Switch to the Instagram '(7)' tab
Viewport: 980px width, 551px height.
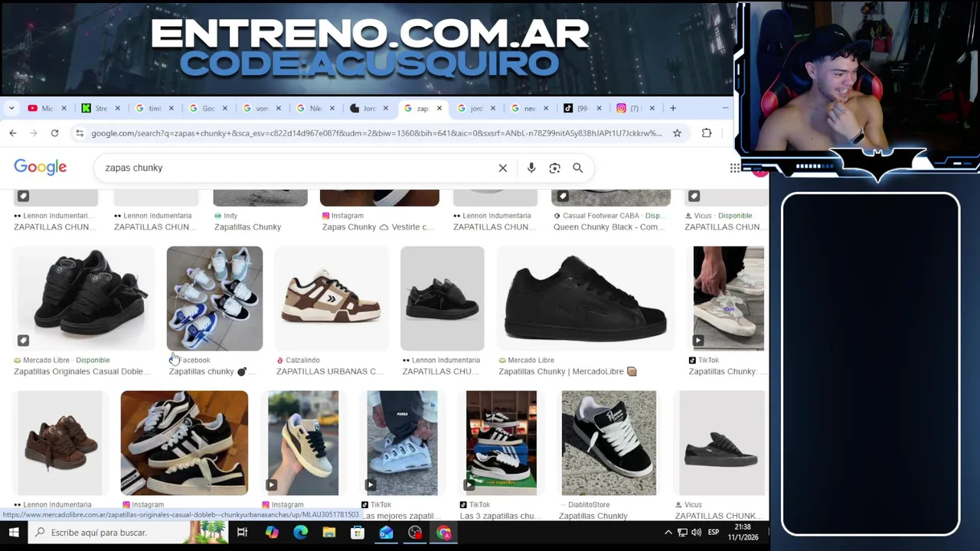pos(635,108)
